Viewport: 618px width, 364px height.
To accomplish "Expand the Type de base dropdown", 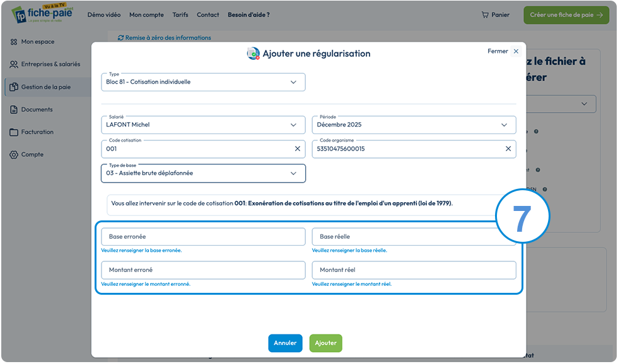I will pos(203,174).
